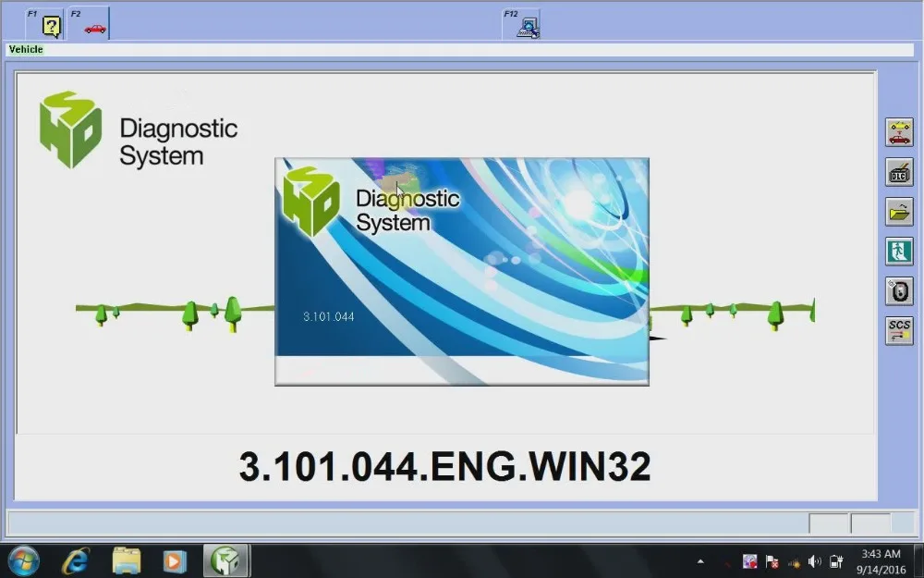Click the colorful tray icon with the red dot
The image size is (924, 578).
749,561
